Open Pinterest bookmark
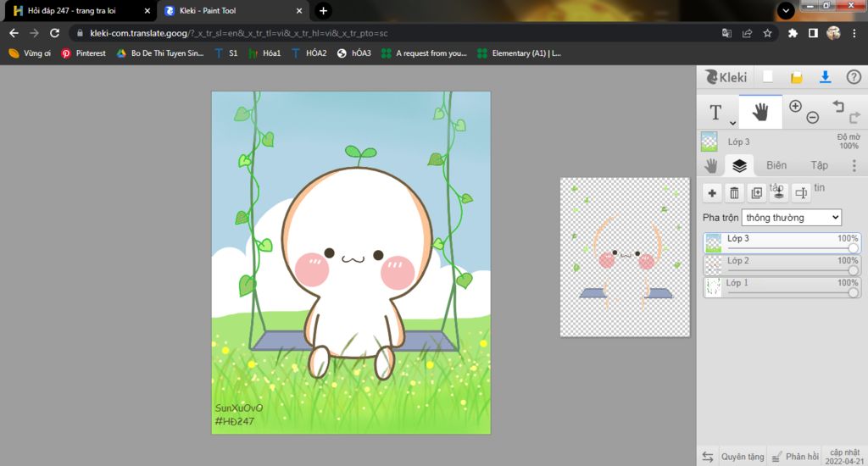 click(x=84, y=53)
